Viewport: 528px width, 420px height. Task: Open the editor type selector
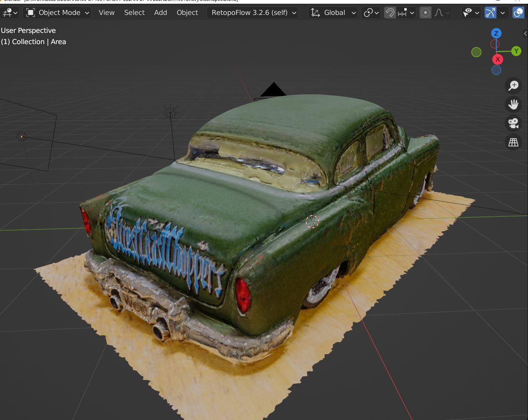click(10, 12)
